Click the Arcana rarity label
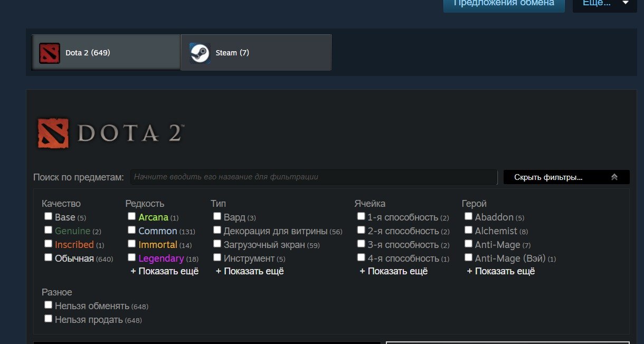The height and width of the screenshot is (344, 644). [153, 217]
